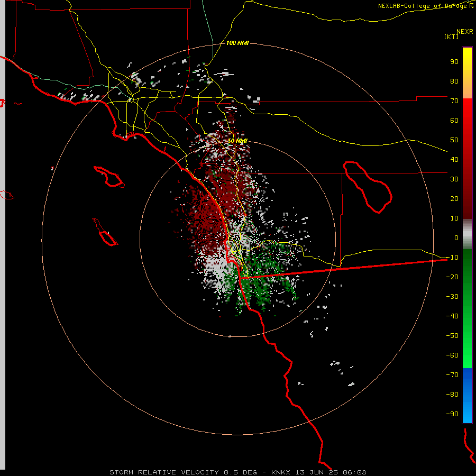The image size is (476, 476).
Task: Click the positive 60 knots scale label
Action: click(x=454, y=120)
